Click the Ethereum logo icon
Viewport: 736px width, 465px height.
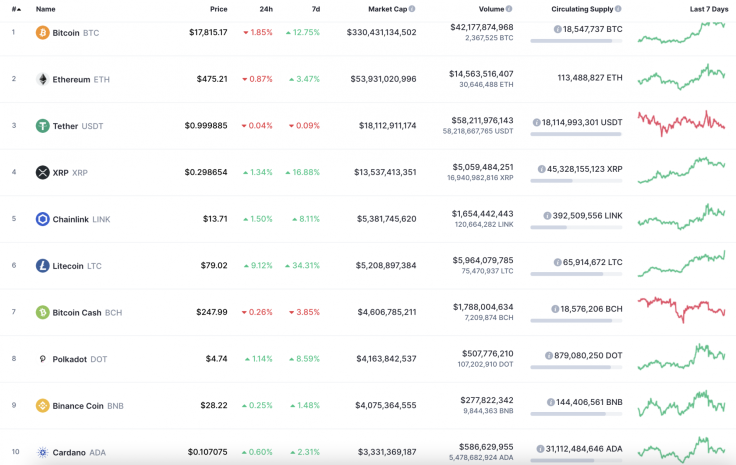tap(42, 79)
